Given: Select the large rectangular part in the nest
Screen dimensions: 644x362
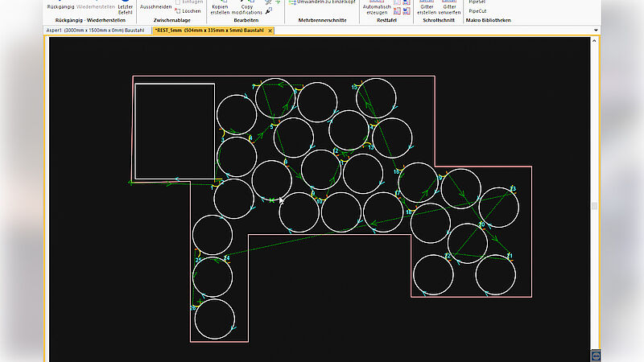Looking at the screenshot, I should (x=175, y=131).
